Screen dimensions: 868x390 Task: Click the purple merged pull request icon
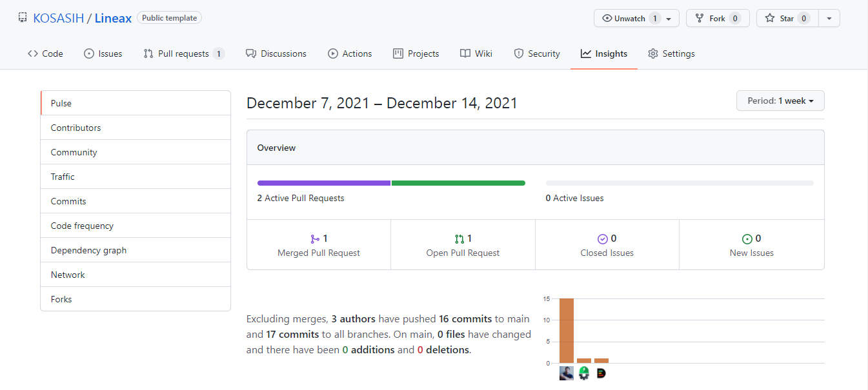(x=315, y=239)
